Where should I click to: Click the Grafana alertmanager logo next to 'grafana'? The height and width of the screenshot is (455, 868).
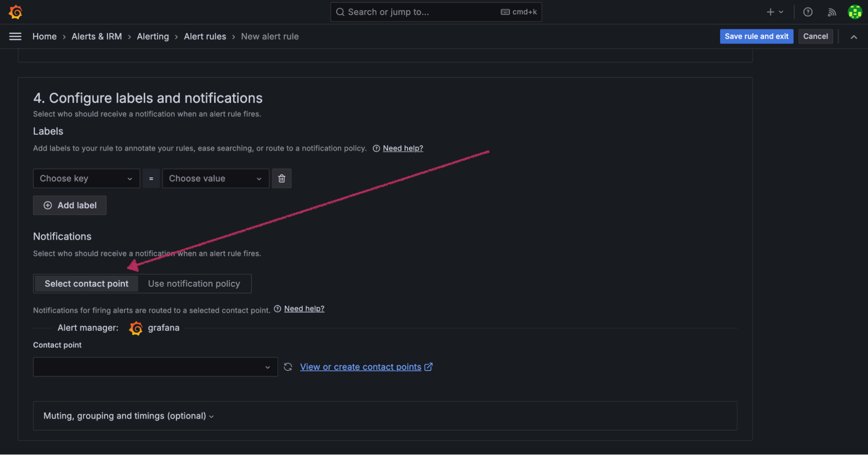pos(136,328)
